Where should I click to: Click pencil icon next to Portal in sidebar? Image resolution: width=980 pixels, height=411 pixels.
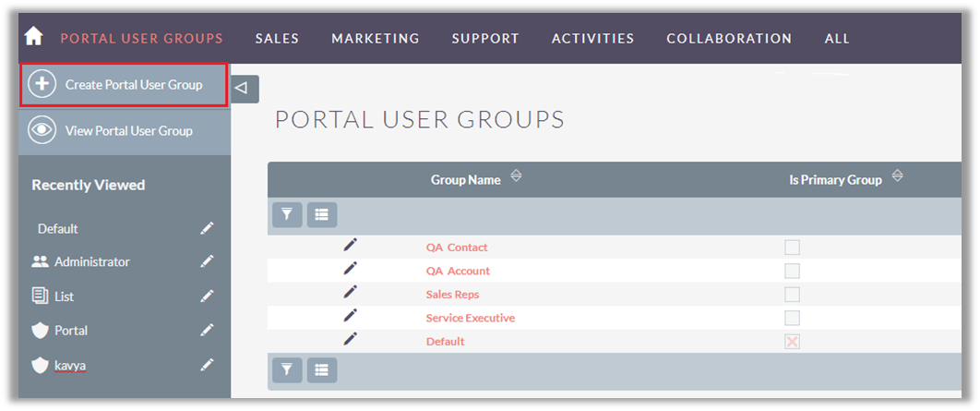tap(208, 331)
